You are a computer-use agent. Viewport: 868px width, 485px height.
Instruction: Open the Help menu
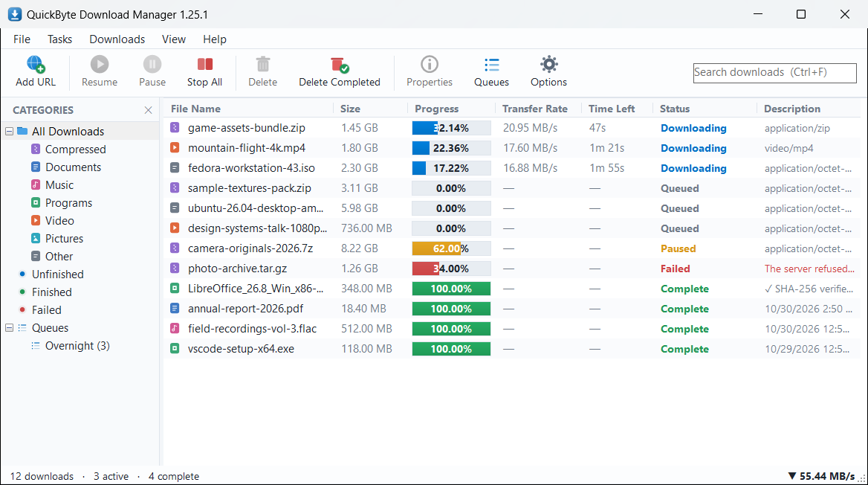click(215, 39)
